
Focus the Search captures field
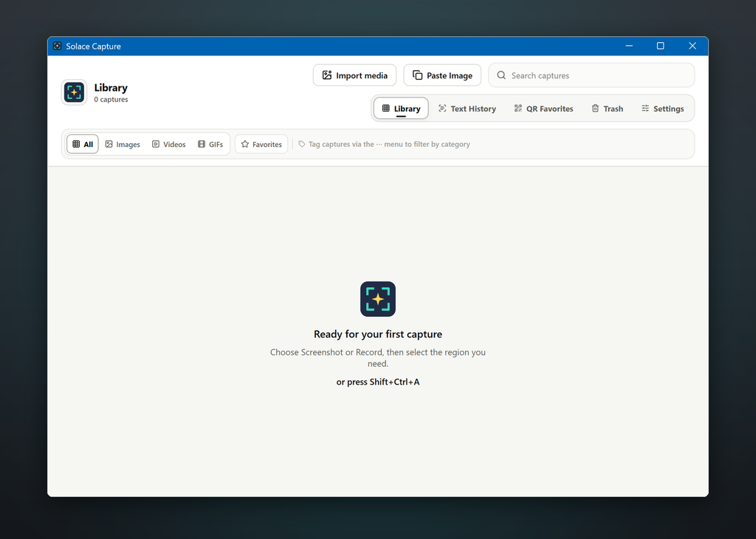[x=591, y=75]
